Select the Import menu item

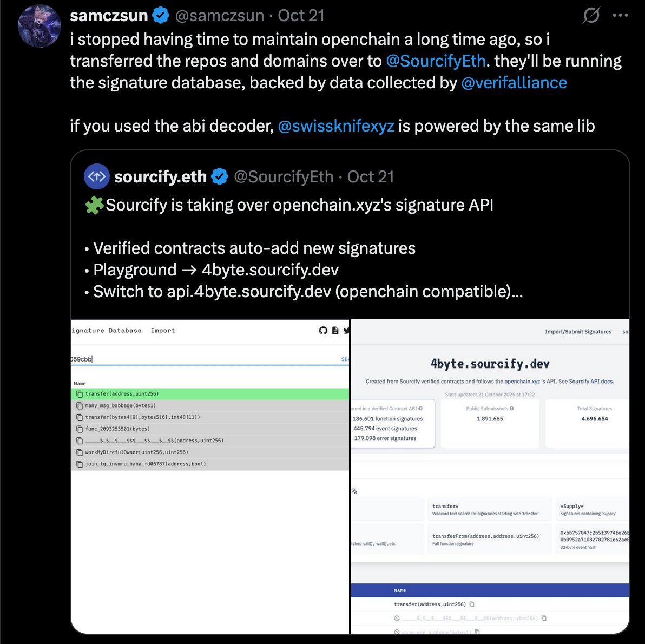(x=162, y=330)
